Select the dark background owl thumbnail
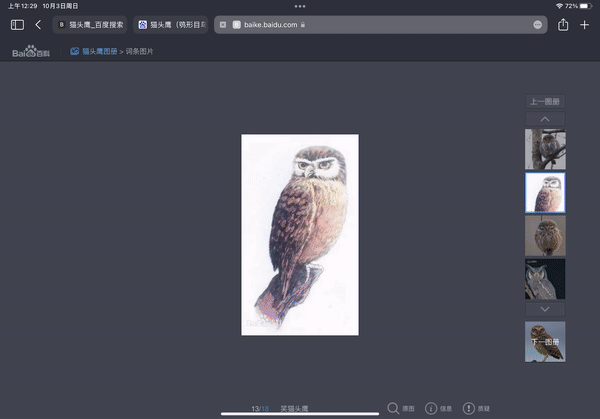Screen dimensions: 600x419 (x=545, y=279)
